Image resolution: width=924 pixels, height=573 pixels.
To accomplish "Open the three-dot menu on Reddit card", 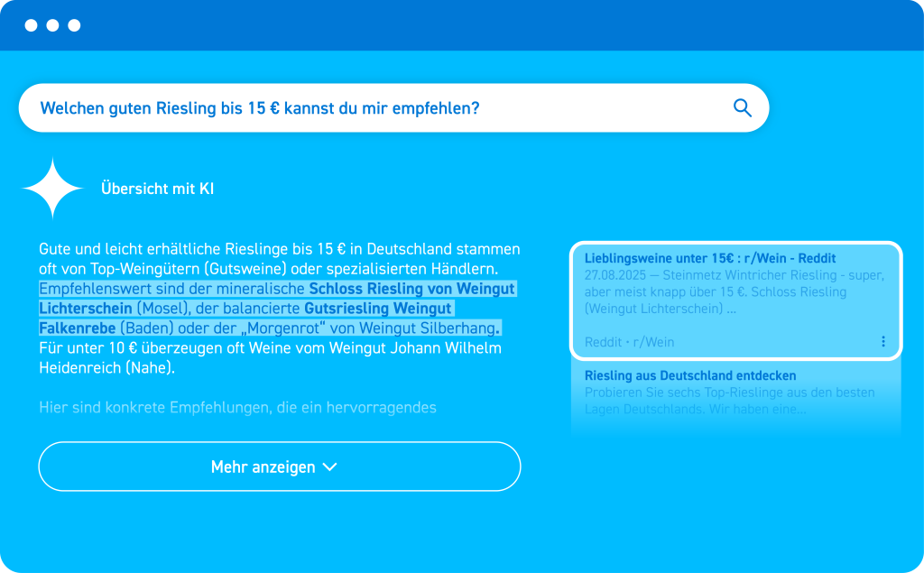I will pyautogui.click(x=882, y=341).
